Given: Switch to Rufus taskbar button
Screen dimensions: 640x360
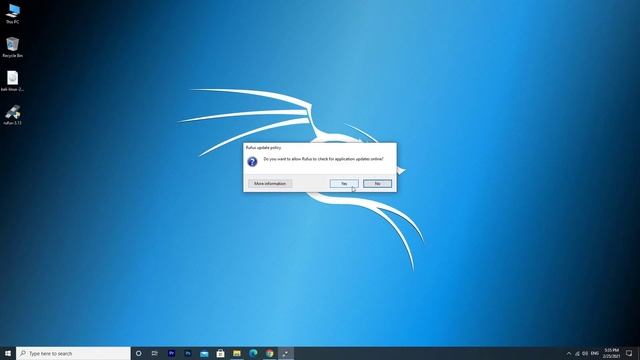Looking at the screenshot, I should (286, 353).
